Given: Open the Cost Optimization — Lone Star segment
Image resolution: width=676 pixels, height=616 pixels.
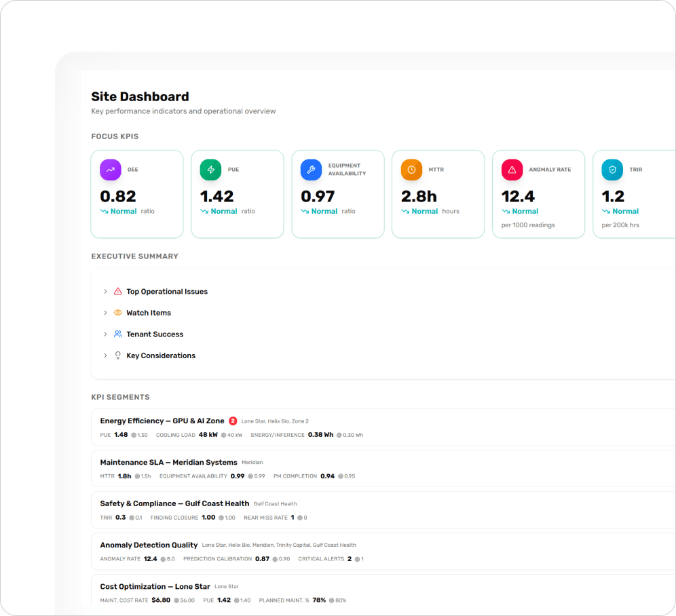Looking at the screenshot, I should (x=155, y=586).
